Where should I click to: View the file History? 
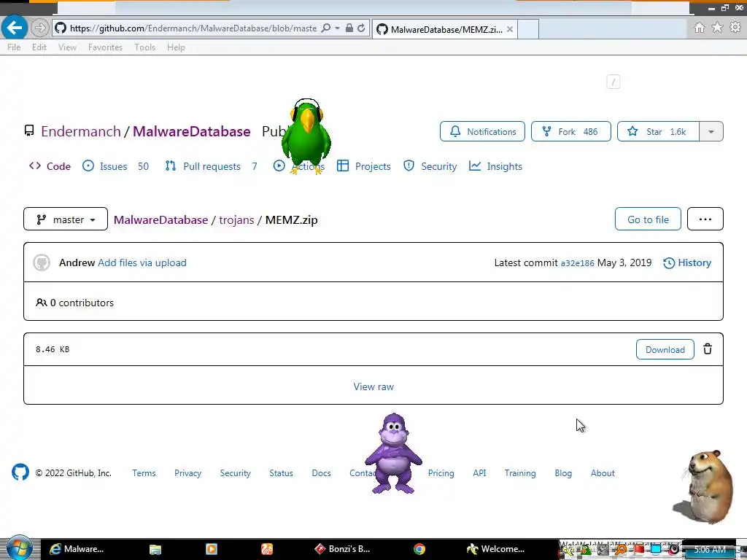point(687,262)
